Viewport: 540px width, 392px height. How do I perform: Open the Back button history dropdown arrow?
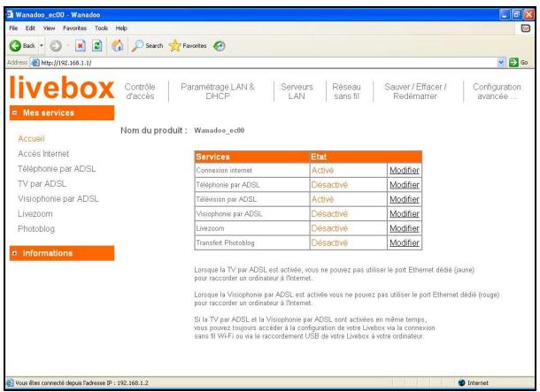[42, 45]
